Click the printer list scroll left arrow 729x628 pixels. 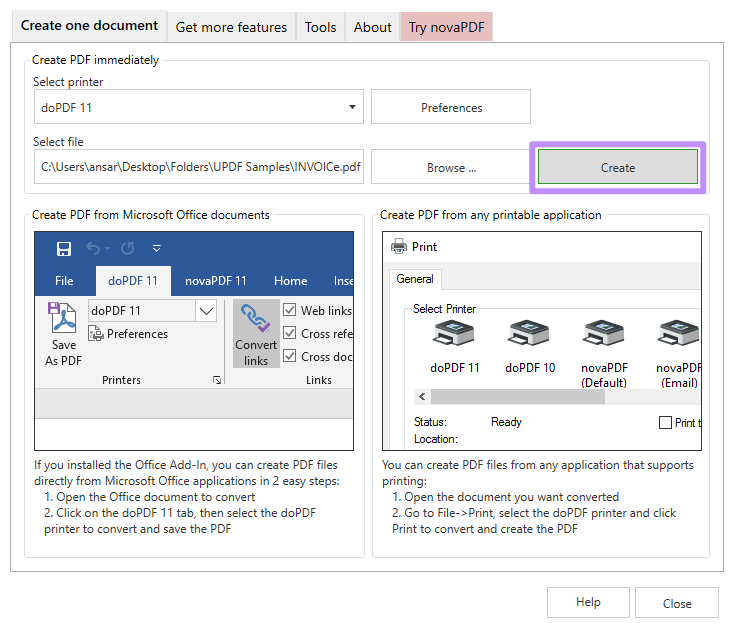[422, 397]
